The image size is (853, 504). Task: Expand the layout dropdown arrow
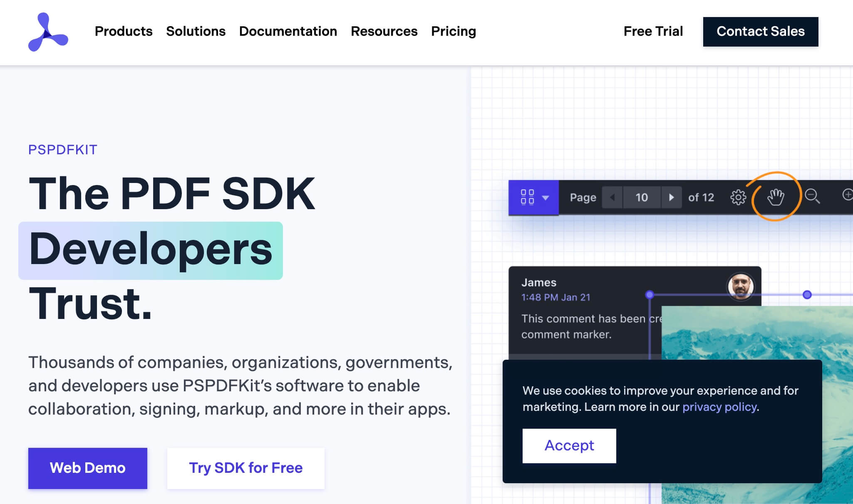(x=546, y=198)
